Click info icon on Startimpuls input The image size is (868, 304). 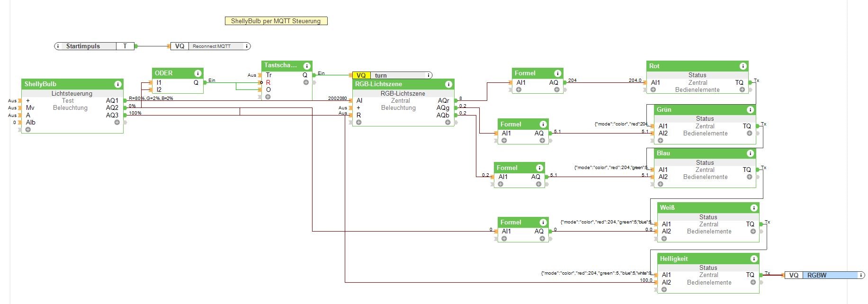pyautogui.click(x=58, y=46)
